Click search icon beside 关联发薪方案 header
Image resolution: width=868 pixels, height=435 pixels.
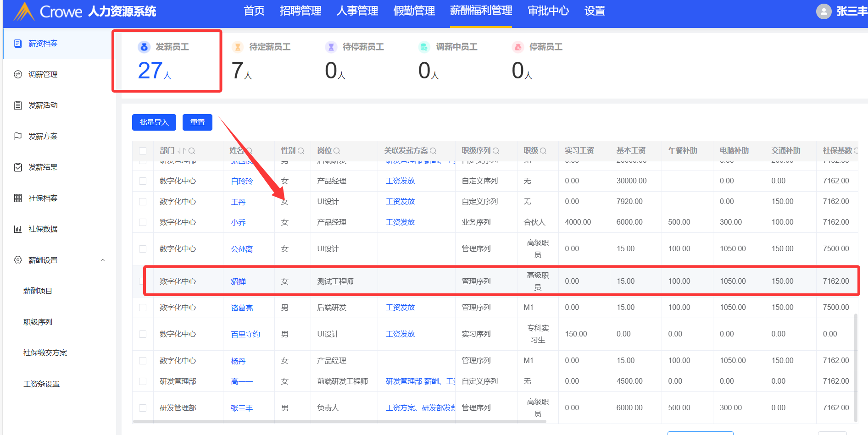click(433, 151)
